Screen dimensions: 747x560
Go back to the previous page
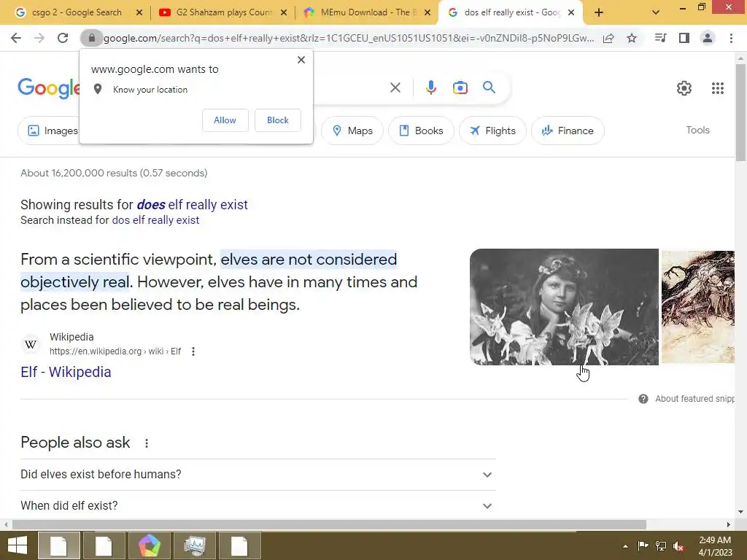(16, 38)
